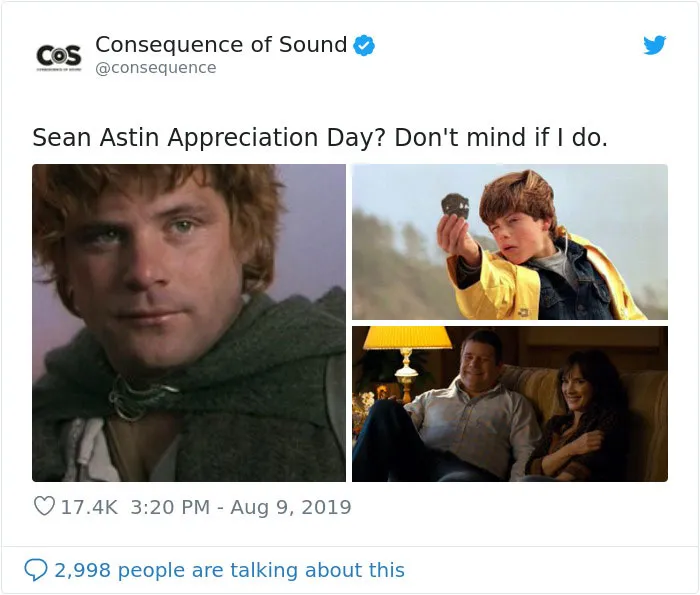Open the CoS profile avatar
700x595 pixels.
[59, 57]
